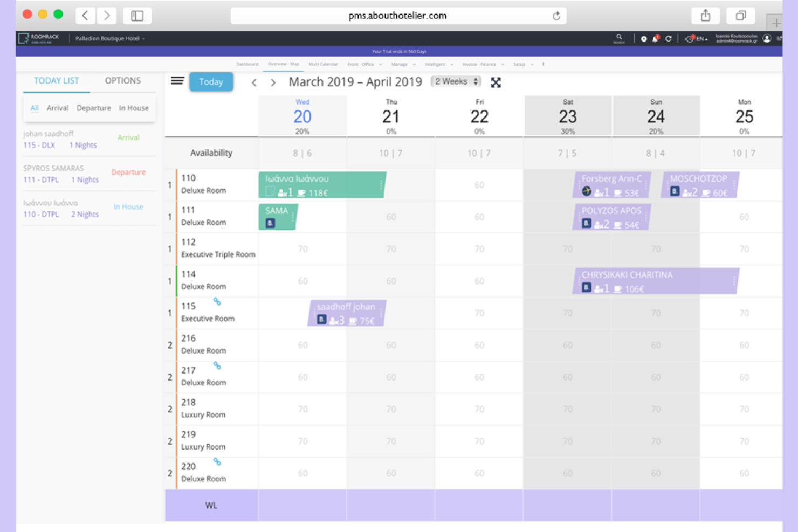Switch to the Multi Calendar tab
Viewport: 798px width, 532px height.
pos(322,64)
